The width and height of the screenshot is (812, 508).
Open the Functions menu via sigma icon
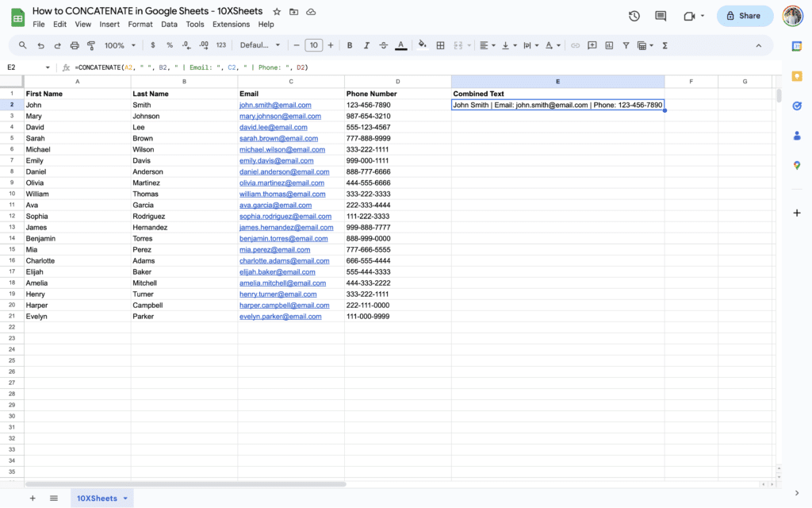665,45
